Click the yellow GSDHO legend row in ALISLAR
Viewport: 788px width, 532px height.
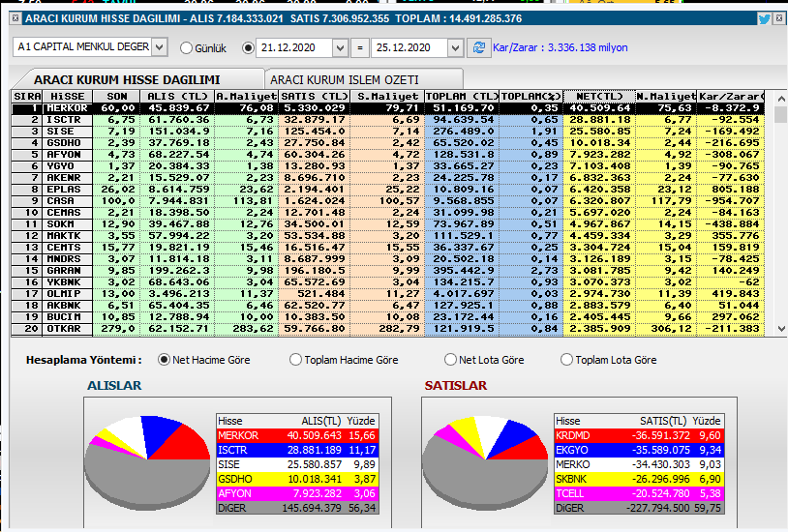297,479
